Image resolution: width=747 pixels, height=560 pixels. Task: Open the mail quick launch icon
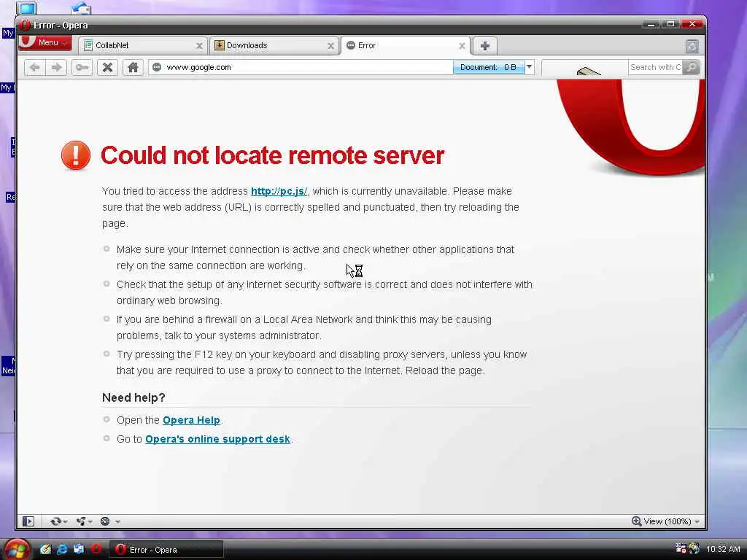(79, 549)
